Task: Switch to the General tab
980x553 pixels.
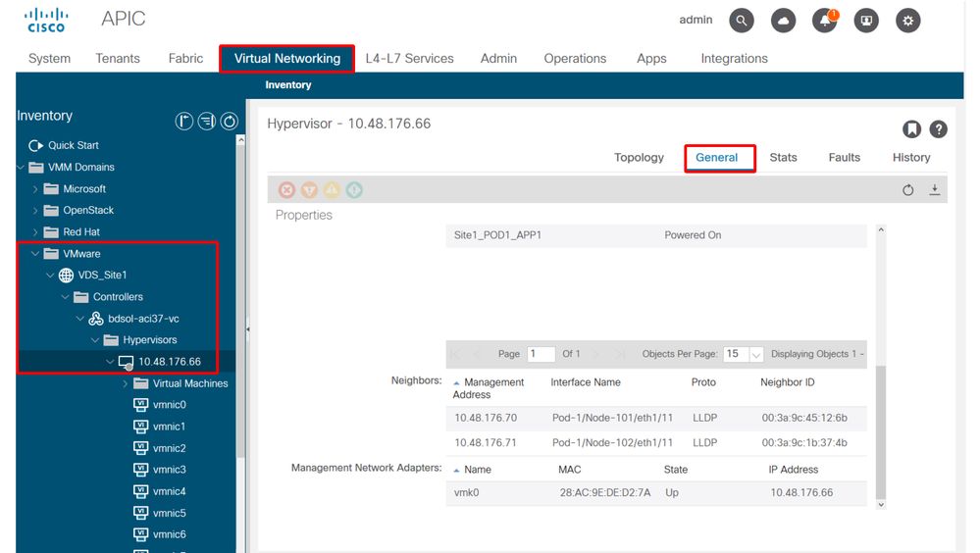Action: pos(717,158)
